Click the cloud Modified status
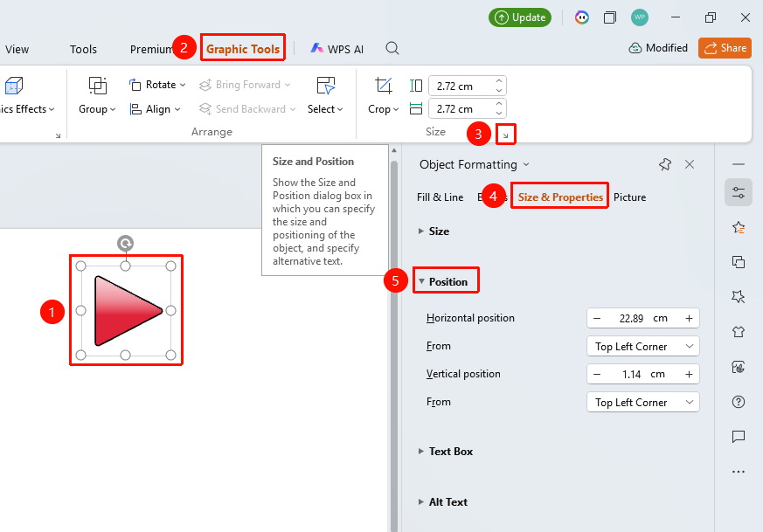 658,48
